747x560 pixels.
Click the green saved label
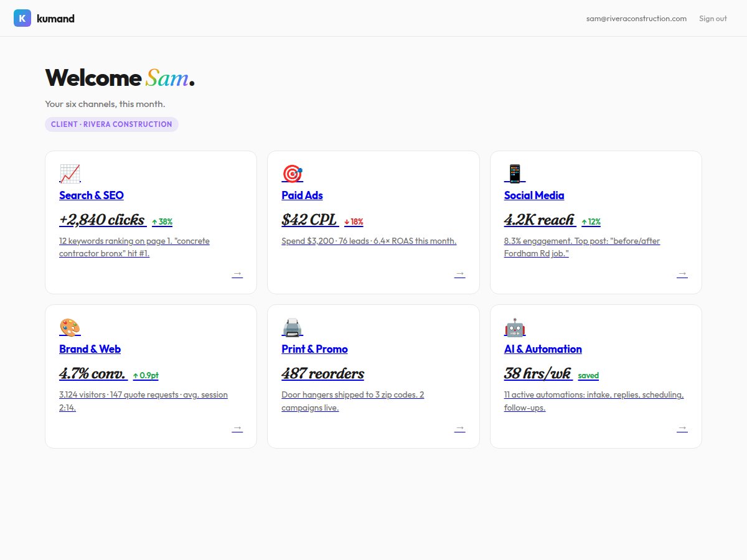pyautogui.click(x=588, y=375)
